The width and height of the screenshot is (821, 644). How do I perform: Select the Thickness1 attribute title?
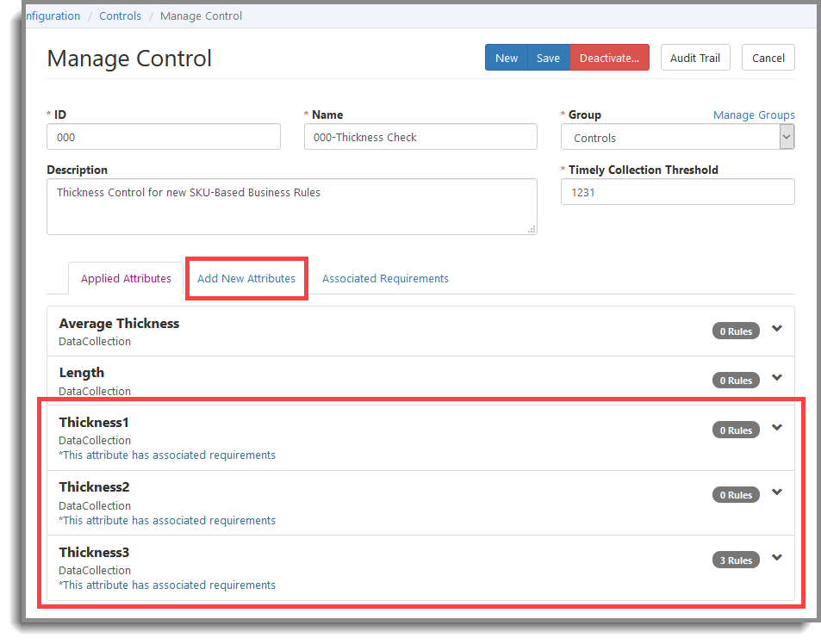94,422
